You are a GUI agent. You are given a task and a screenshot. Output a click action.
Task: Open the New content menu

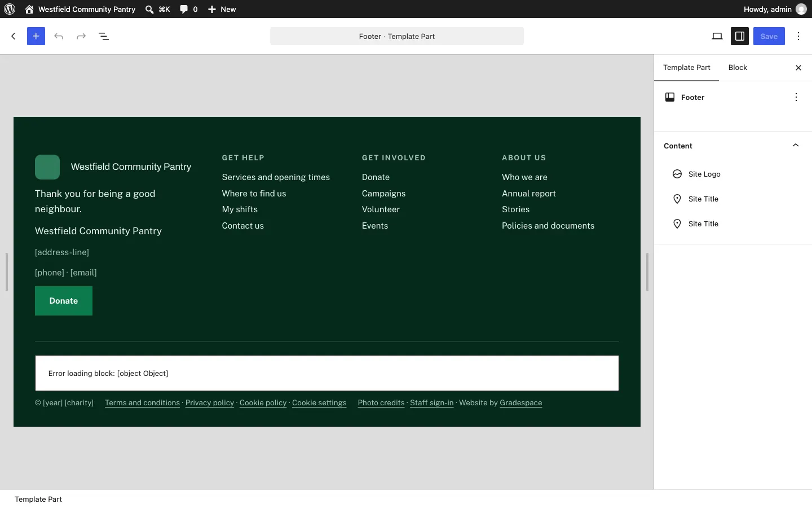click(x=222, y=9)
